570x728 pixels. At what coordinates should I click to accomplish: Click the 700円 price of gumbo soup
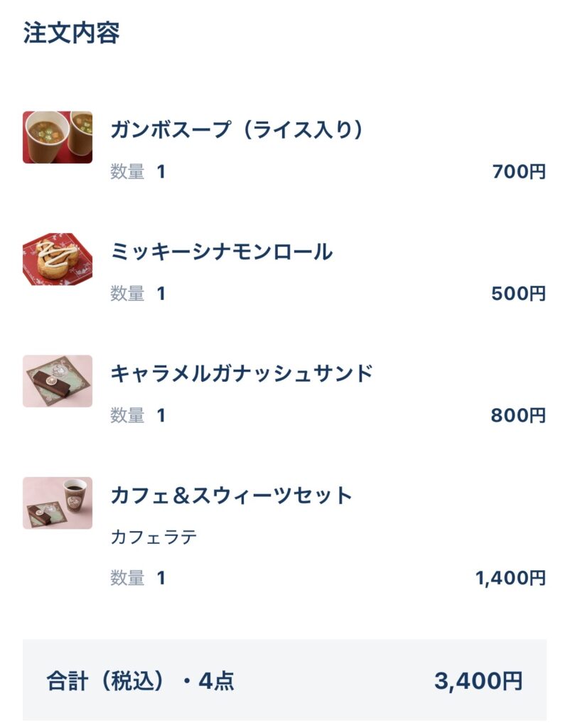coord(519,172)
